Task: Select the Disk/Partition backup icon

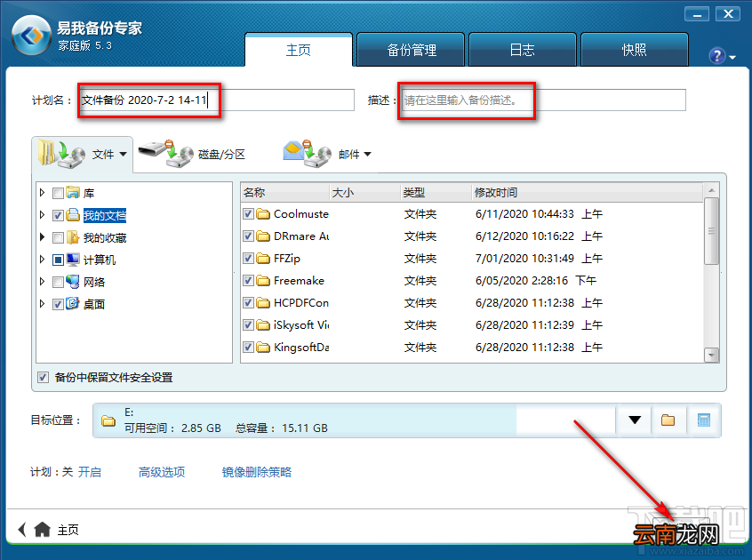Action: tap(165, 154)
